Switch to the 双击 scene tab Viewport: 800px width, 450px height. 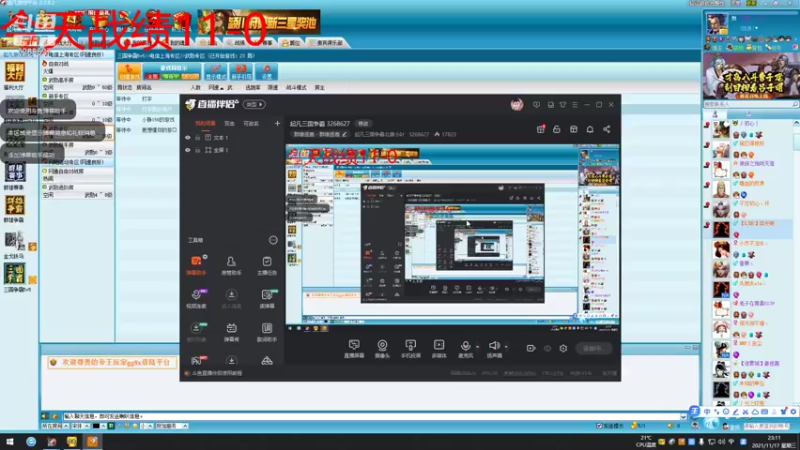point(230,123)
